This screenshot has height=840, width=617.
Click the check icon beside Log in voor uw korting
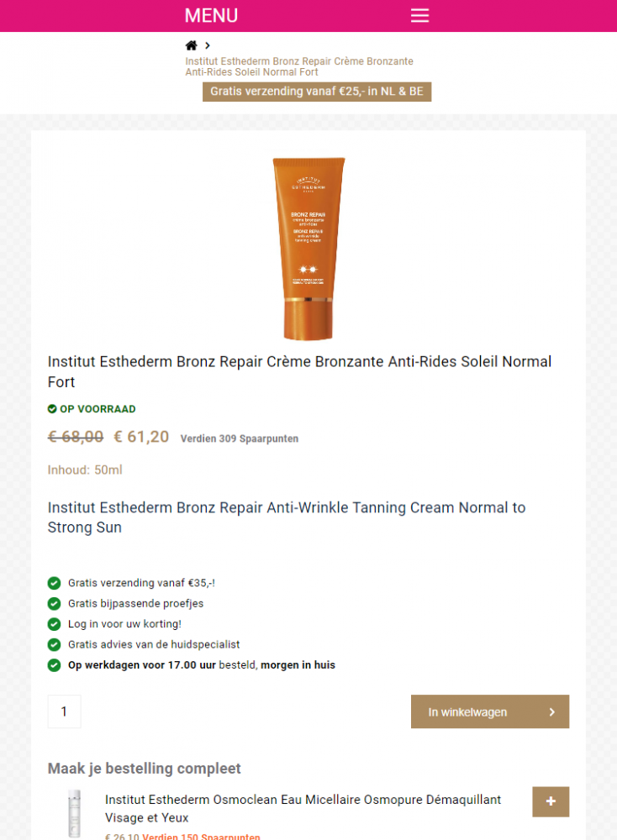tap(54, 624)
